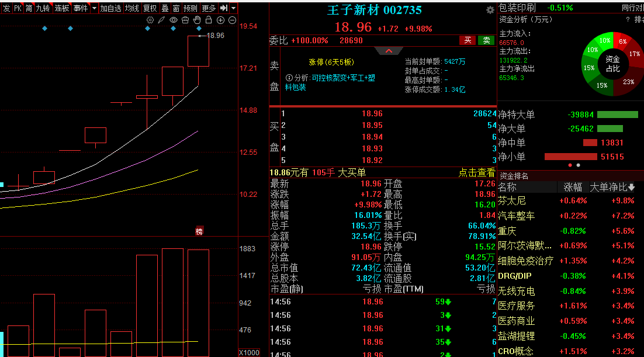Viewport: 644px width, 357px height.
Task: Select the 包装印刷 sector label
Action: (517, 8)
